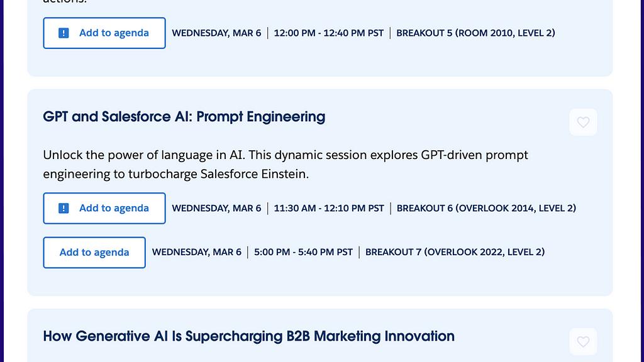Add the 5:00 PM Breakout 7 session to agenda

tap(94, 253)
